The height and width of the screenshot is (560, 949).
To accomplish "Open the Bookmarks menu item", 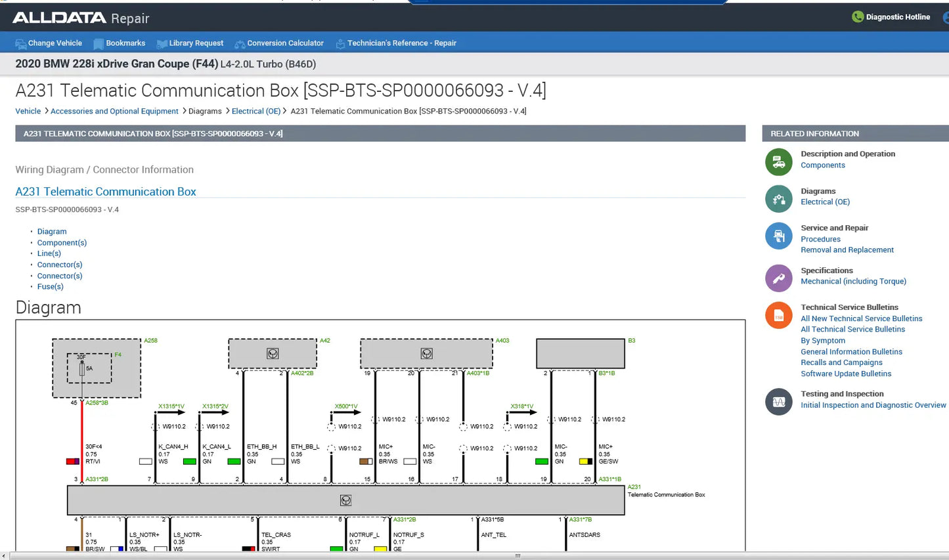I will coord(125,43).
